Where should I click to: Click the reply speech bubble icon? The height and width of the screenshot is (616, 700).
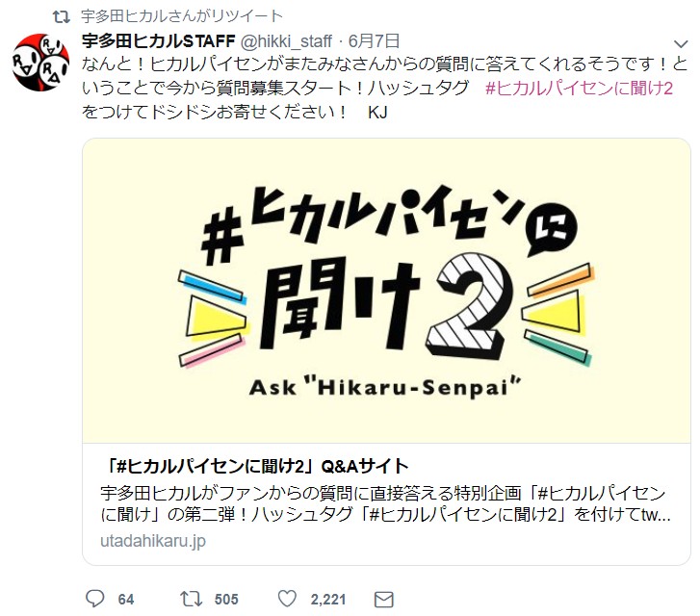tap(94, 599)
